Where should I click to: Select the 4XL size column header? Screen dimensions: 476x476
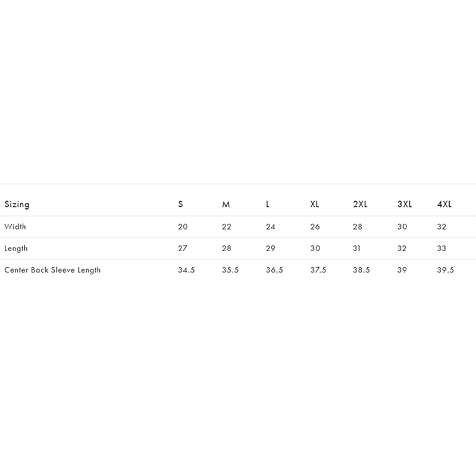(x=444, y=204)
